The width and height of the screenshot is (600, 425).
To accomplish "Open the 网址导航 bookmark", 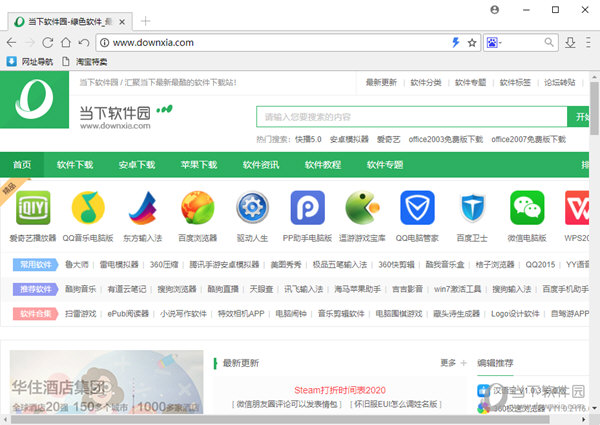I will 30,62.
